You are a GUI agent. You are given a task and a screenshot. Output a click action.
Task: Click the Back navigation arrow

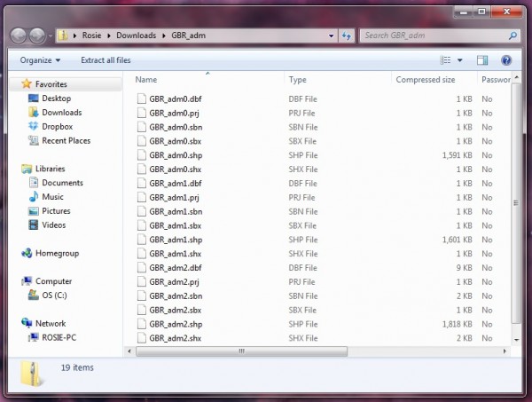click(19, 35)
